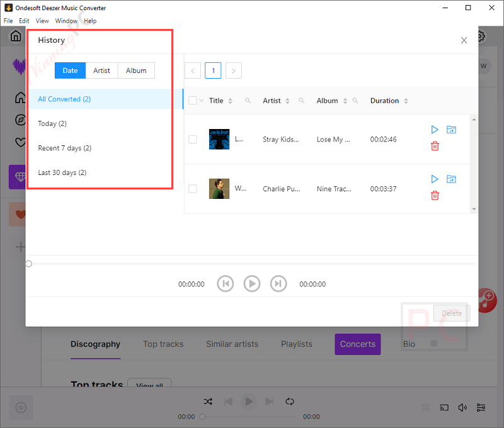Switch to the Top tracks tab
Screen dimensions: 504x428
[163, 344]
